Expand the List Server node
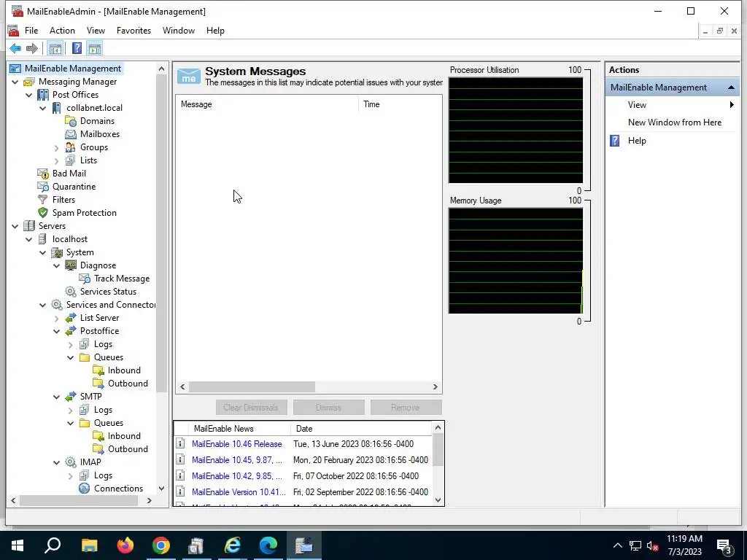Screen dimensions: 747x560 click(57, 318)
